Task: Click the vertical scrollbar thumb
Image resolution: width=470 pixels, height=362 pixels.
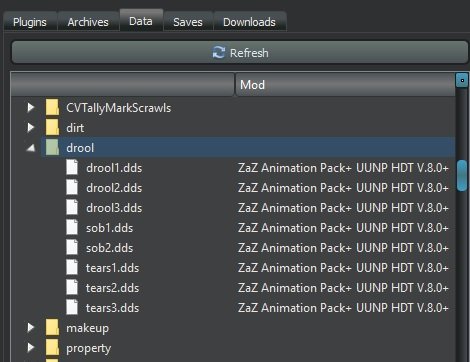Action: coord(462,176)
